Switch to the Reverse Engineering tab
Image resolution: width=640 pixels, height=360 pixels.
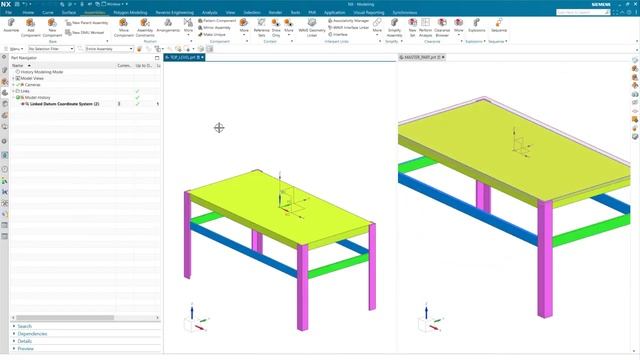(175, 13)
